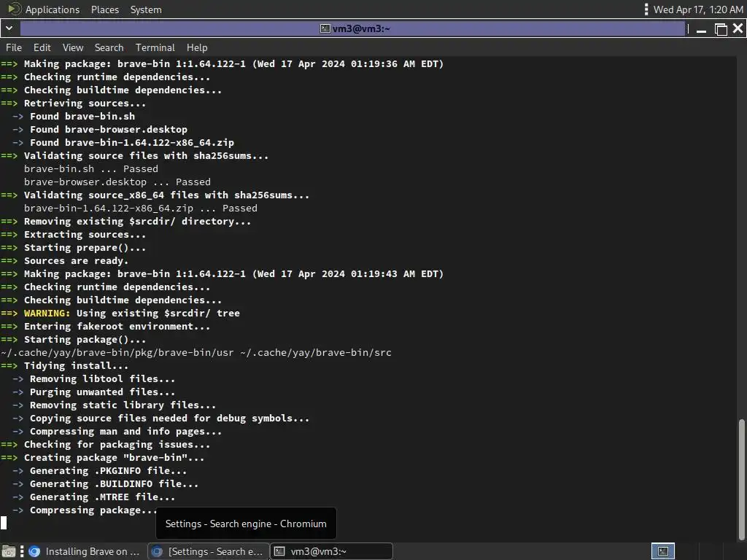Maximize the terminal window

click(x=721, y=29)
